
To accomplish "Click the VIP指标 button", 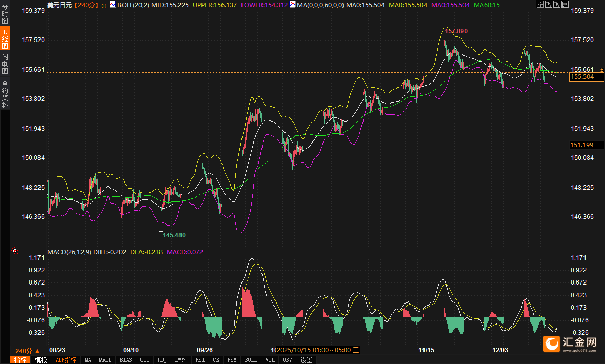I will pos(66,360).
